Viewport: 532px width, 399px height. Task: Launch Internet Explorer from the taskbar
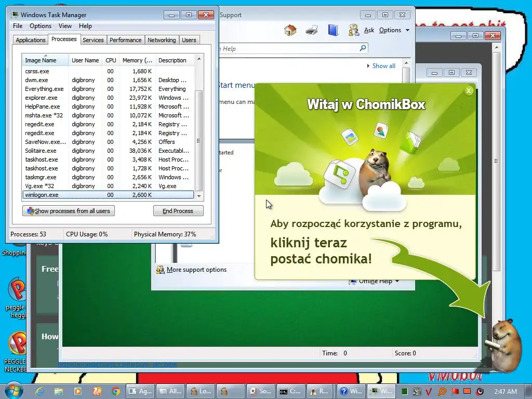tap(39, 391)
